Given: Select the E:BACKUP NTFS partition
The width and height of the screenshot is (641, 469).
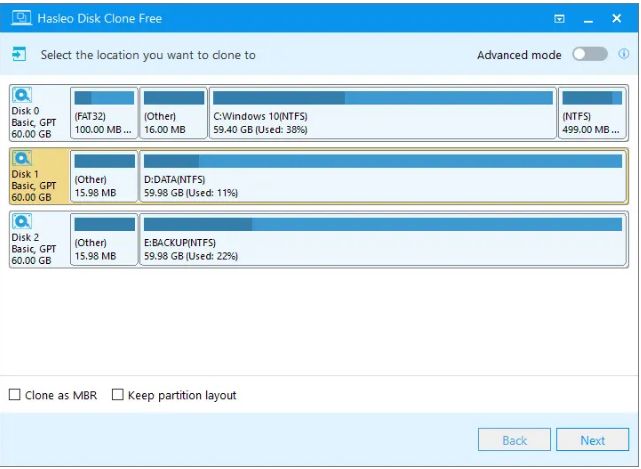Looking at the screenshot, I should pyautogui.click(x=383, y=239).
